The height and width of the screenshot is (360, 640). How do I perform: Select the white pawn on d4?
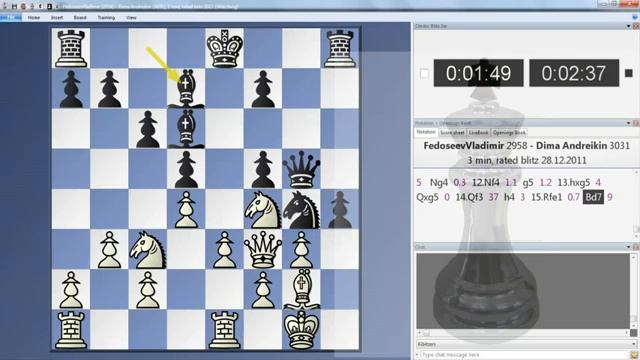coord(186,209)
